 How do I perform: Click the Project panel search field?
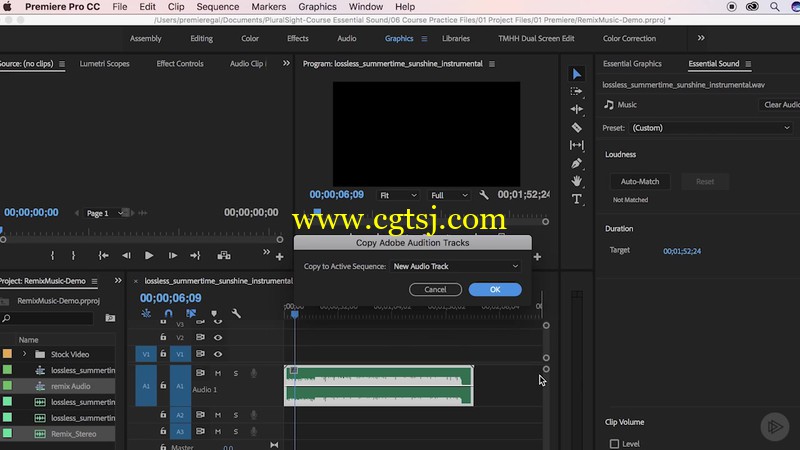[47, 318]
